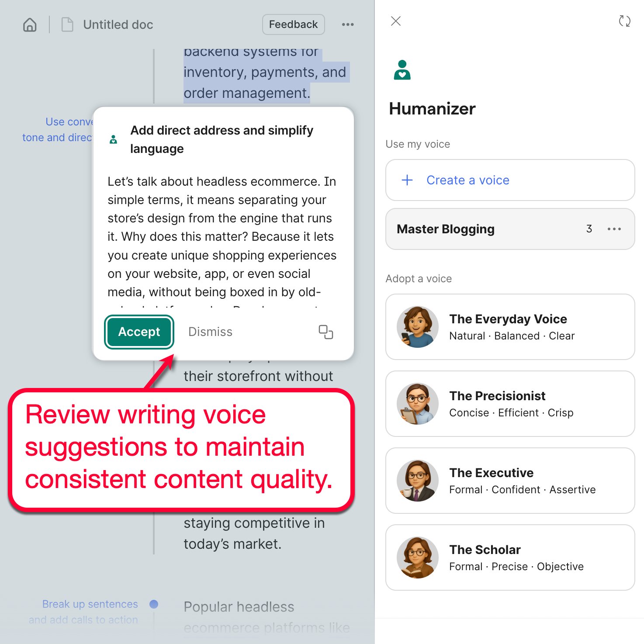Screen dimensions: 644x644
Task: Close the Humanizer panel with the X
Action: [x=395, y=21]
